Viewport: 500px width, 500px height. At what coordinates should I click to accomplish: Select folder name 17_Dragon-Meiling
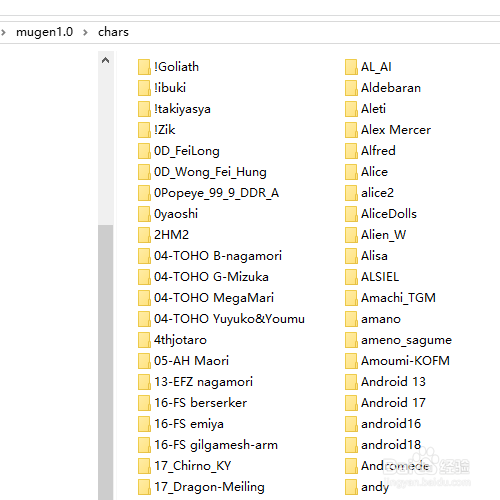[x=209, y=487]
